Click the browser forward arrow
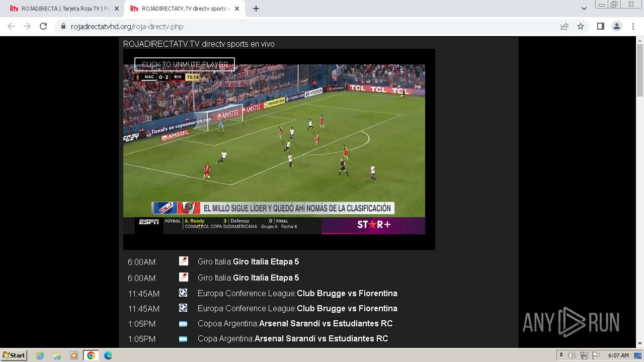644x362 pixels. pyautogui.click(x=27, y=27)
